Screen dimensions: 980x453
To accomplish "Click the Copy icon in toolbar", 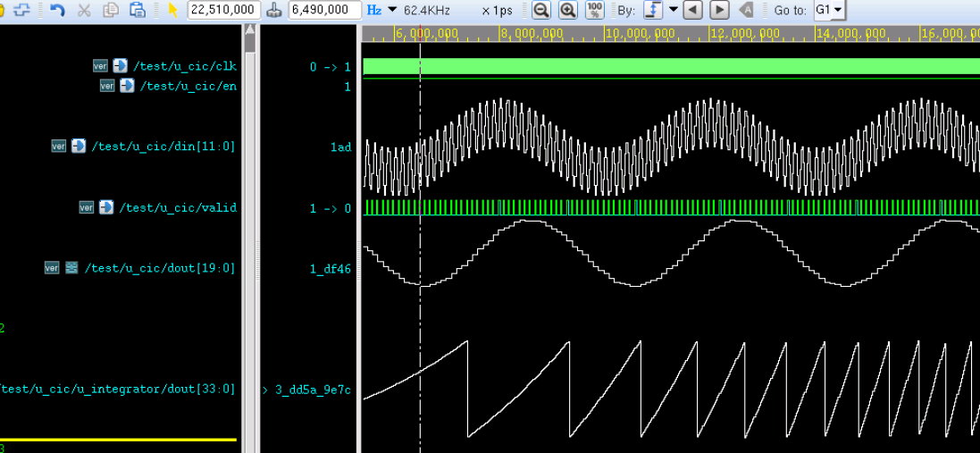I will coord(111,11).
